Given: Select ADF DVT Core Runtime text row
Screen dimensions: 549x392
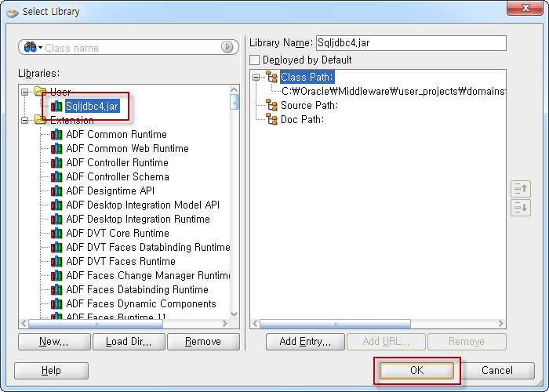Looking at the screenshot, I should coord(118,233).
